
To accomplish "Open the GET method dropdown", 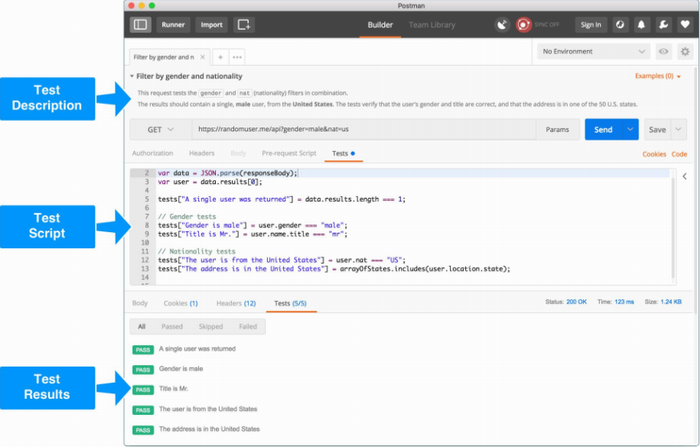I will pyautogui.click(x=160, y=129).
